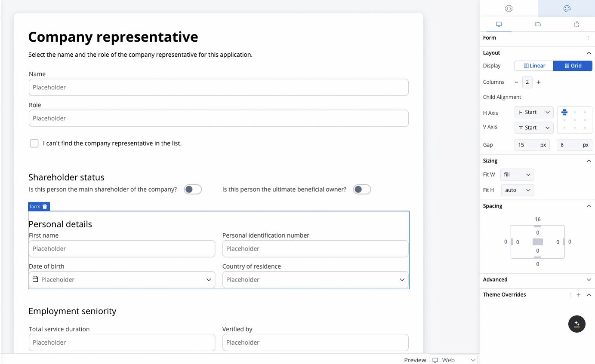The image size is (595, 364).
Task: Open the H Axis alignment dropdown
Action: point(534,112)
